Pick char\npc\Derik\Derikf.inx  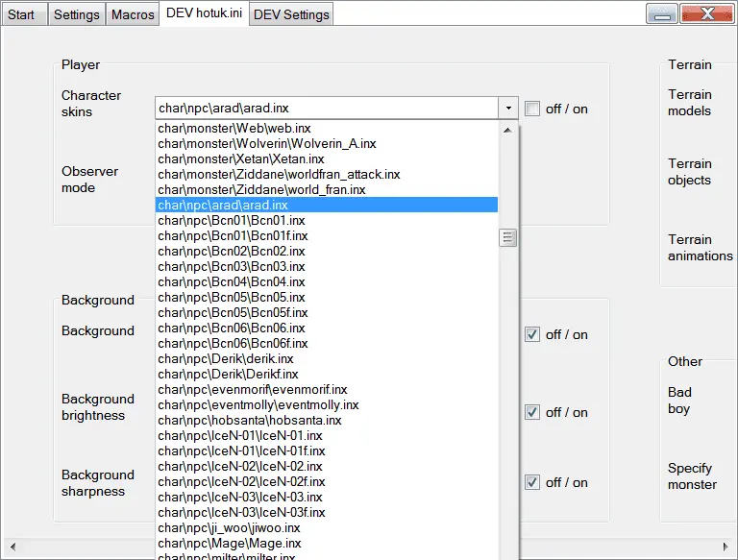point(327,374)
